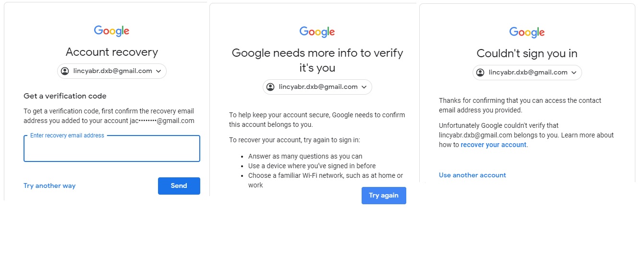Select lincyabr.dxb@gmail.com chip in middle panel
The image size is (644, 260).
[317, 87]
